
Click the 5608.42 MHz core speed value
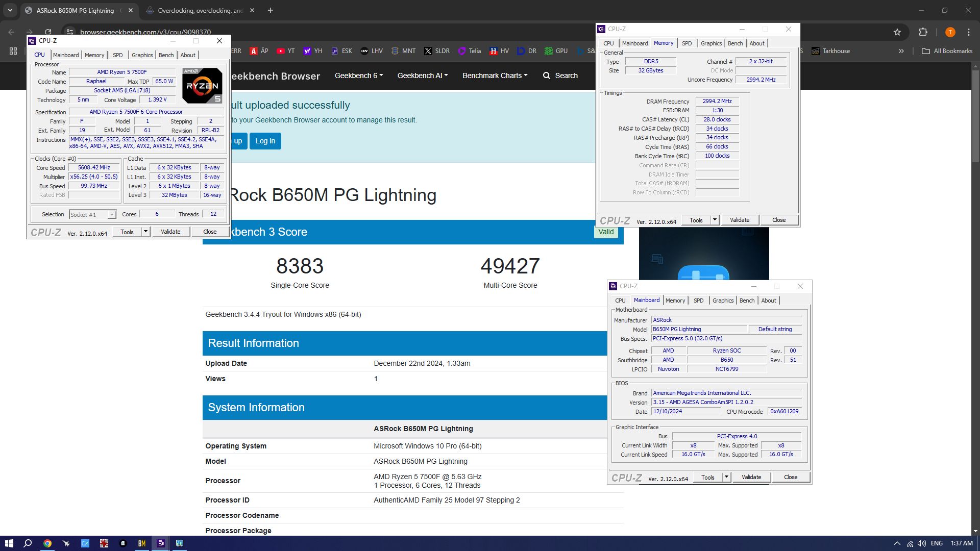point(94,167)
